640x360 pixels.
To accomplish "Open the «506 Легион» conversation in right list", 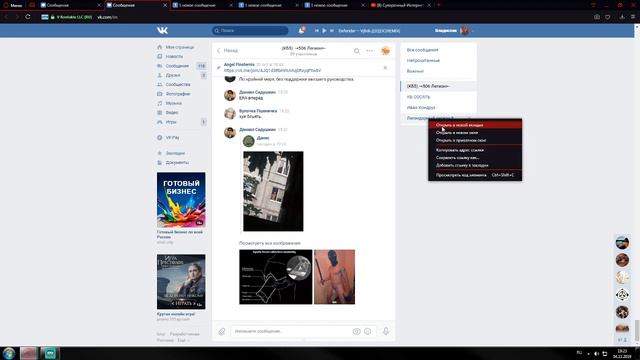I will coord(438,86).
